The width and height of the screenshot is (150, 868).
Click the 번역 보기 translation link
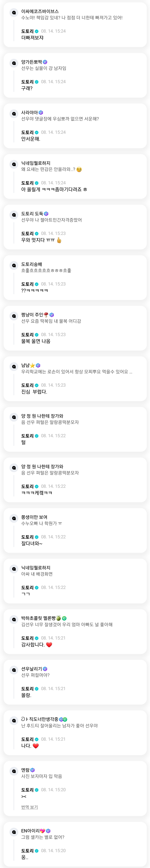coord(29,807)
